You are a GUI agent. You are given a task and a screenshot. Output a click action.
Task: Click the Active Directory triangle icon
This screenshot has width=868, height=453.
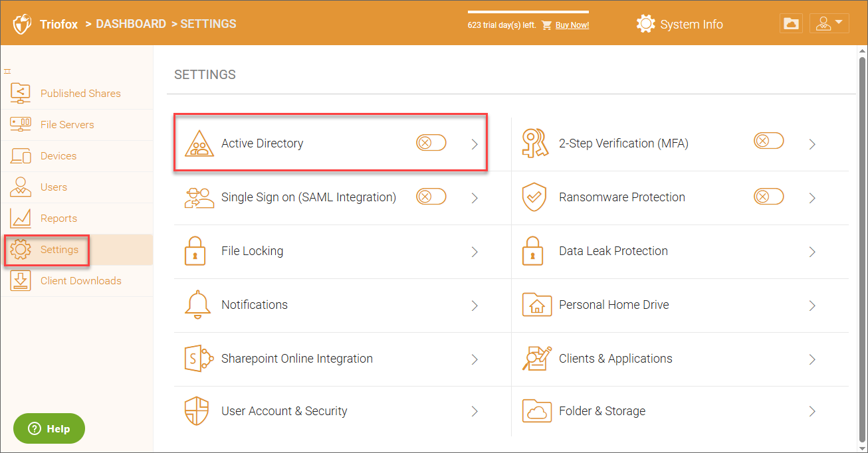tap(199, 143)
